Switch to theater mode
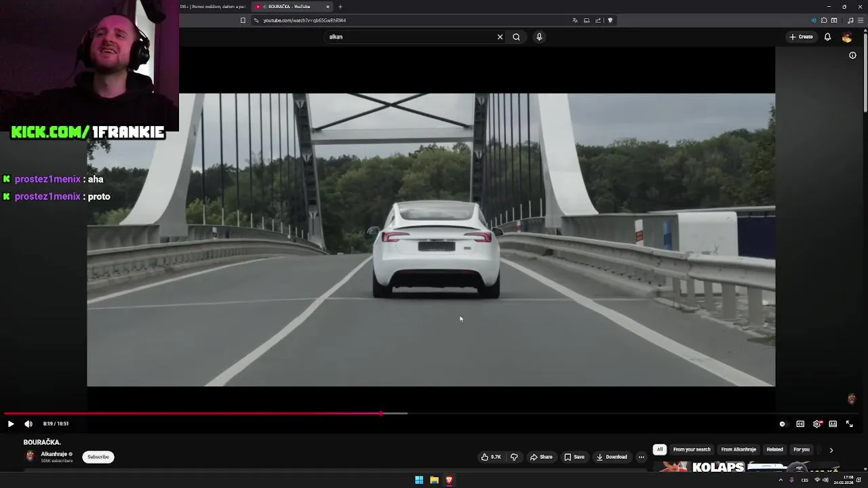Image resolution: width=868 pixels, height=488 pixels. click(x=833, y=424)
